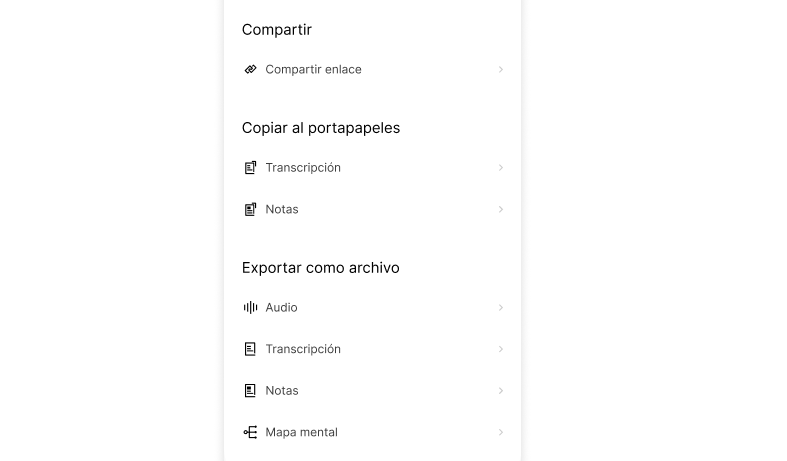Open the Compartir enlace chevron arrow
Screen dimensions: 787x461
(501, 70)
